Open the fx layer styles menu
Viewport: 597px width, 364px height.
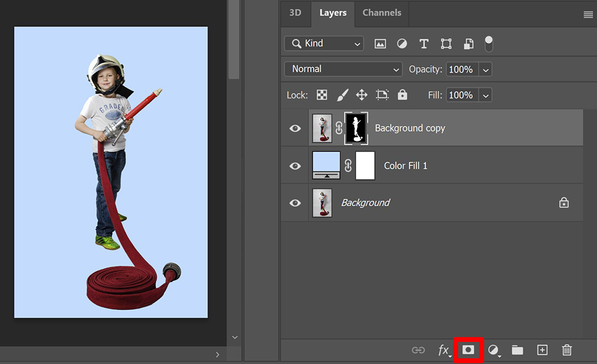coord(444,350)
